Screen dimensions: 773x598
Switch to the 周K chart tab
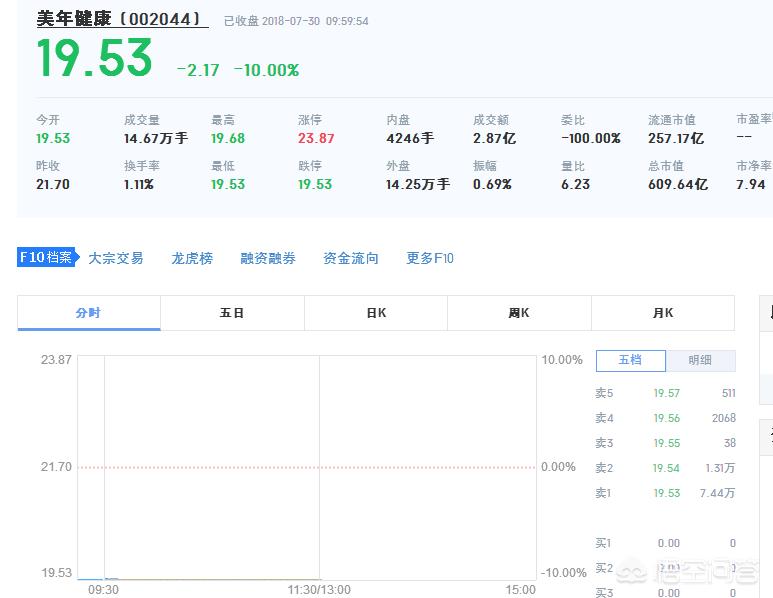(519, 313)
